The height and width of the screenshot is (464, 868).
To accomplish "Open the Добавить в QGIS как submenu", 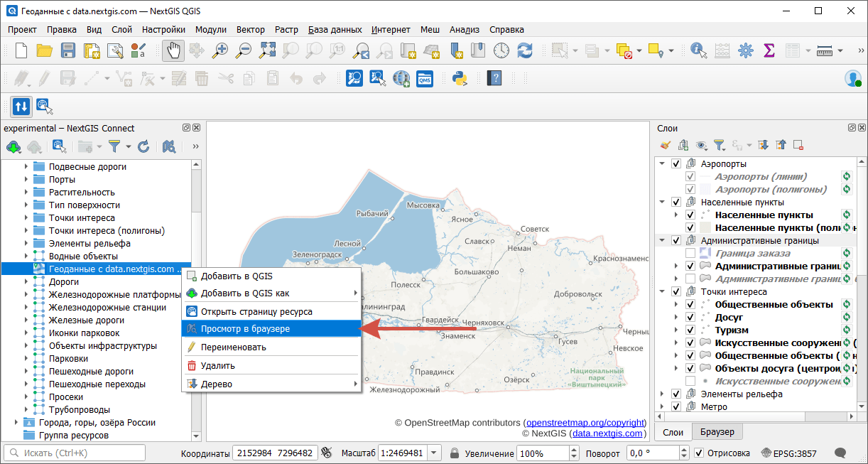I will 272,293.
